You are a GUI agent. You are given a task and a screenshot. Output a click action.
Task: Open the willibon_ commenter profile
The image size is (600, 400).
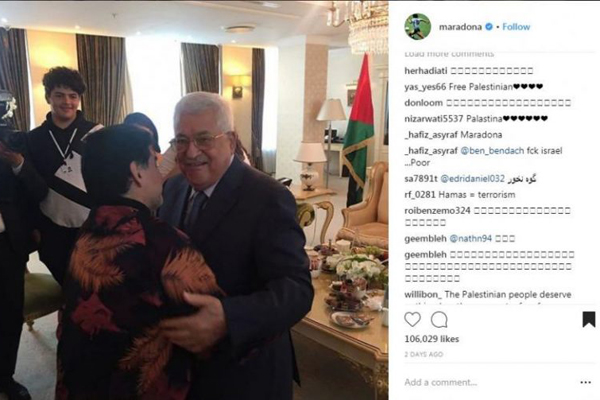(423, 295)
